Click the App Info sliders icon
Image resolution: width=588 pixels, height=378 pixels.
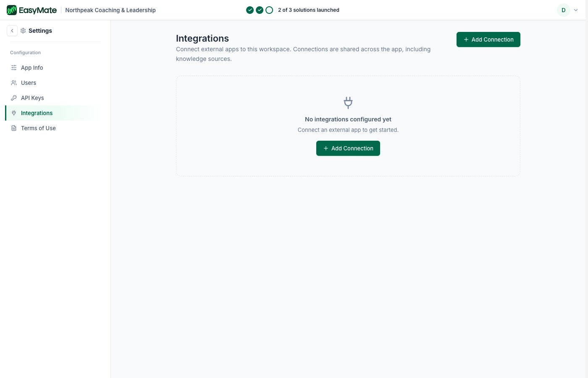14,68
